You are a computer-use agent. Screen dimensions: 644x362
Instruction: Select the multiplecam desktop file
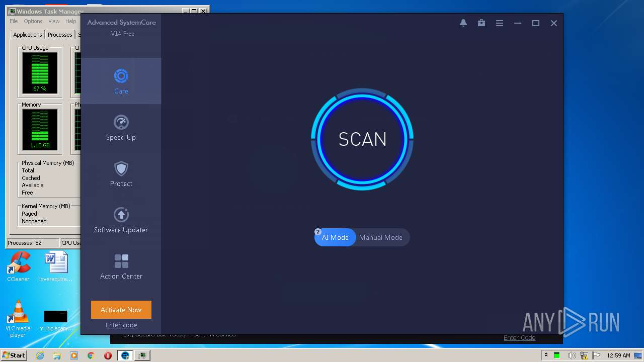(x=56, y=320)
